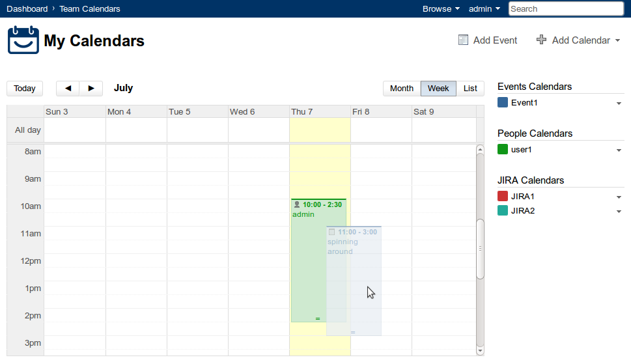Open the Browse menu
This screenshot has height=364, width=631.
(441, 9)
